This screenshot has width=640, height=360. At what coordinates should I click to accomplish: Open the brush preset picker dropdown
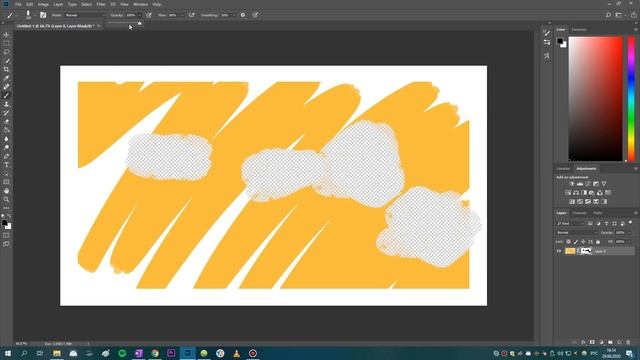point(34,15)
